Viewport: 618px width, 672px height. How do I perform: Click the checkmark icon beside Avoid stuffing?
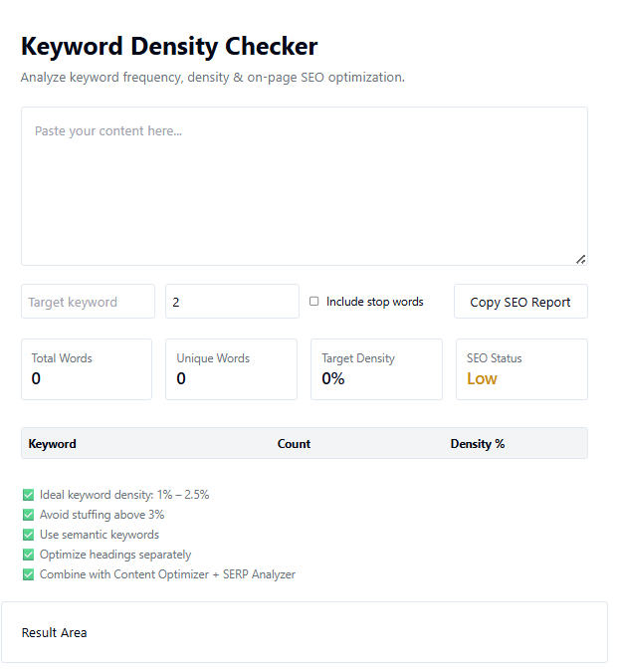coord(28,515)
